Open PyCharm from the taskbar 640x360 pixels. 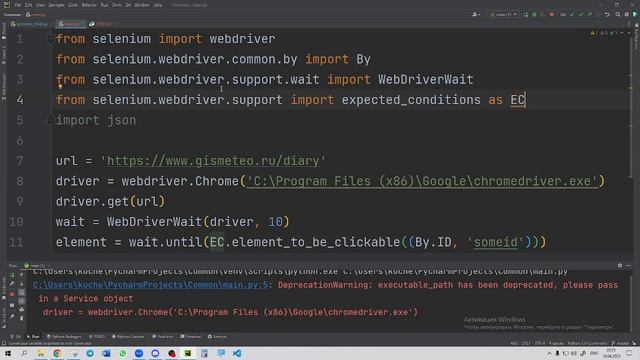click(188, 353)
